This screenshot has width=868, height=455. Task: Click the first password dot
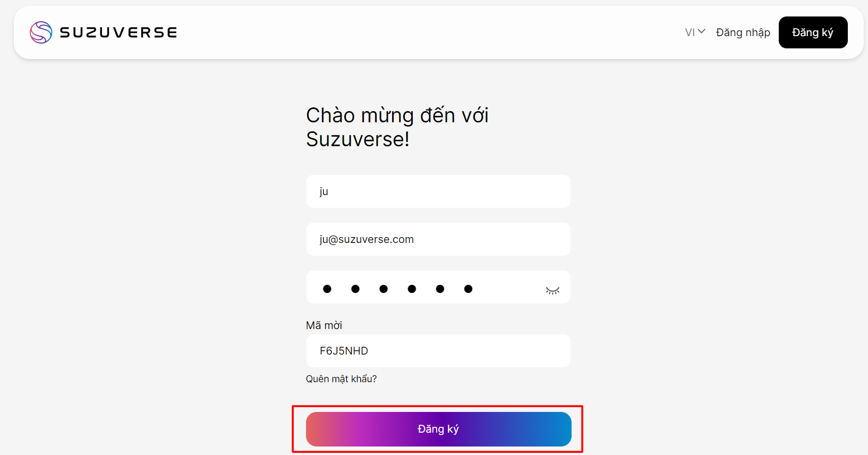[327, 289]
